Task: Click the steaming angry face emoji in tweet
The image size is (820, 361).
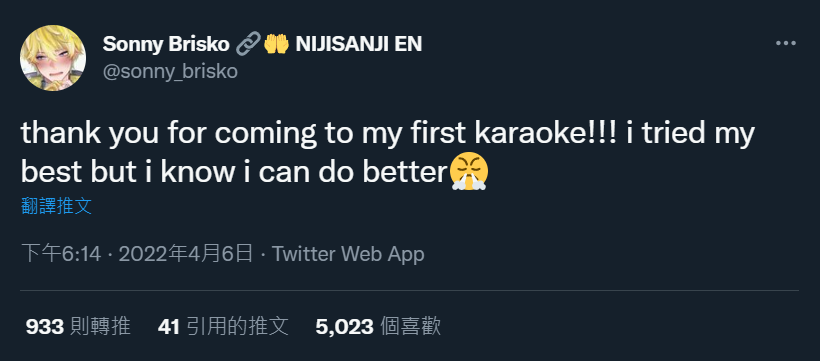Action: [x=469, y=172]
